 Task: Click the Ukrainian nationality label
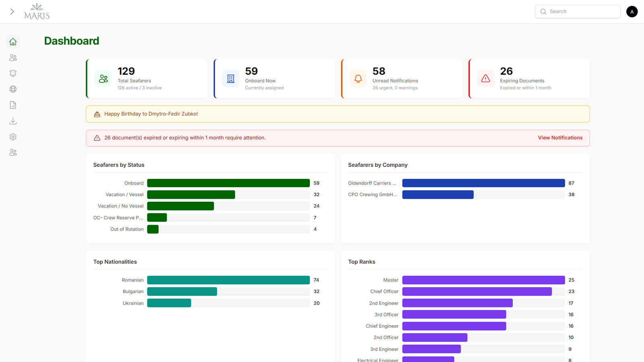133,303
